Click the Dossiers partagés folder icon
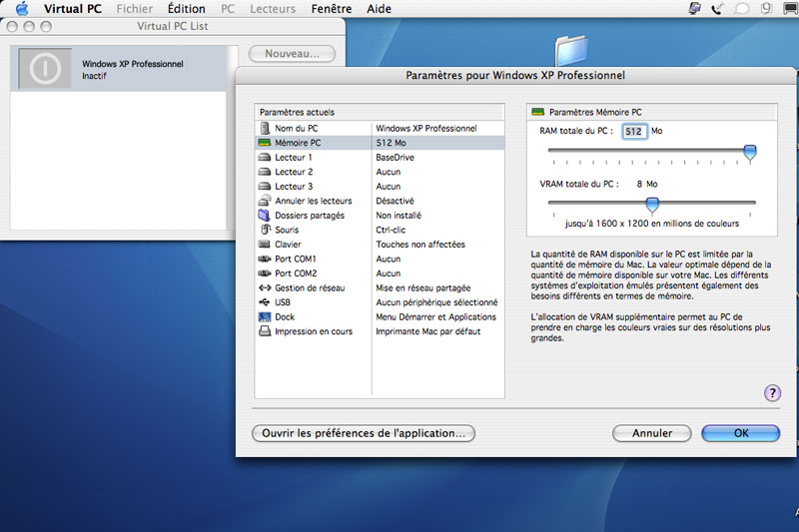The image size is (799, 532). (x=265, y=216)
